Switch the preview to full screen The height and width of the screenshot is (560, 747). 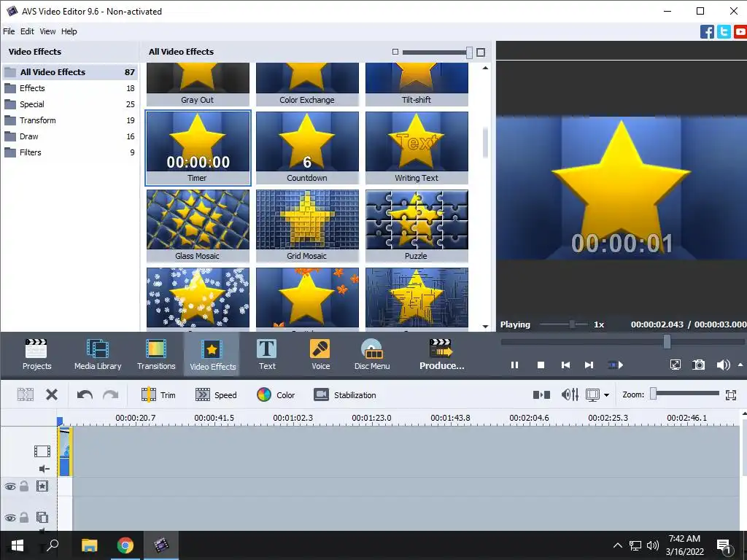[x=675, y=365]
